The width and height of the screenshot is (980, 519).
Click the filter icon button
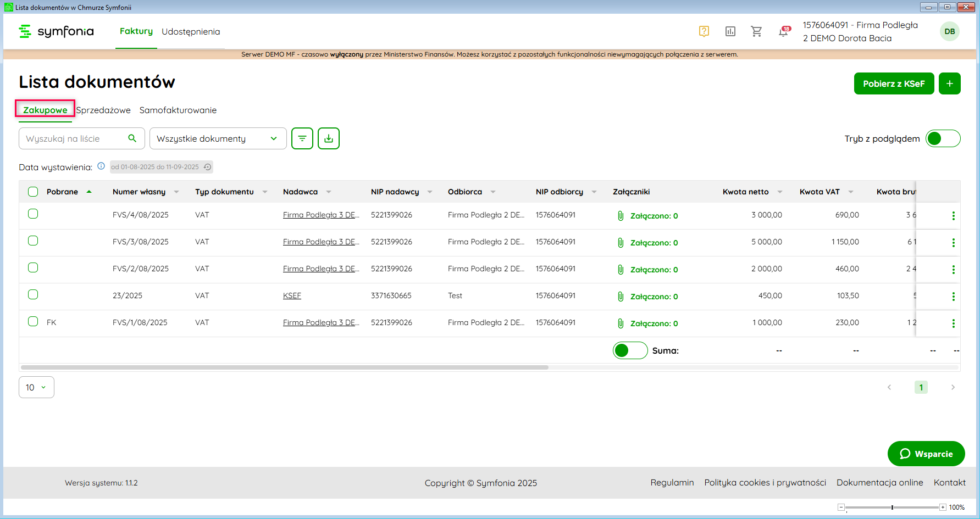302,138
